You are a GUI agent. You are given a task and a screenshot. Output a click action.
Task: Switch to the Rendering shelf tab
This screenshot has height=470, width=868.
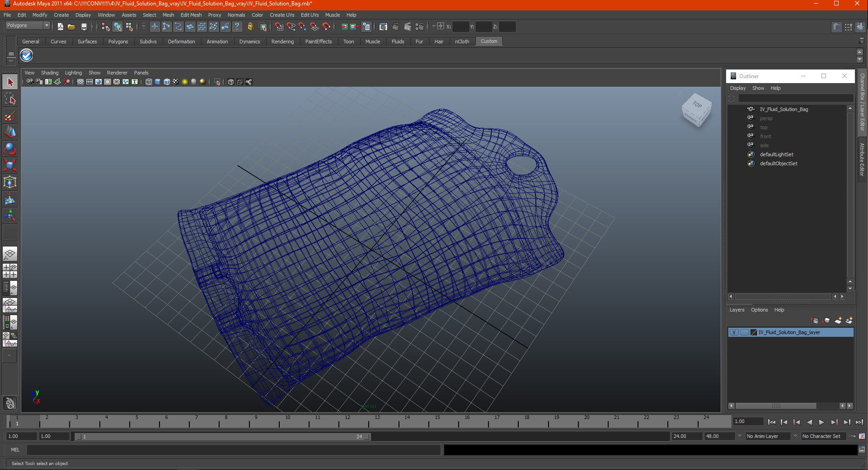click(x=282, y=42)
